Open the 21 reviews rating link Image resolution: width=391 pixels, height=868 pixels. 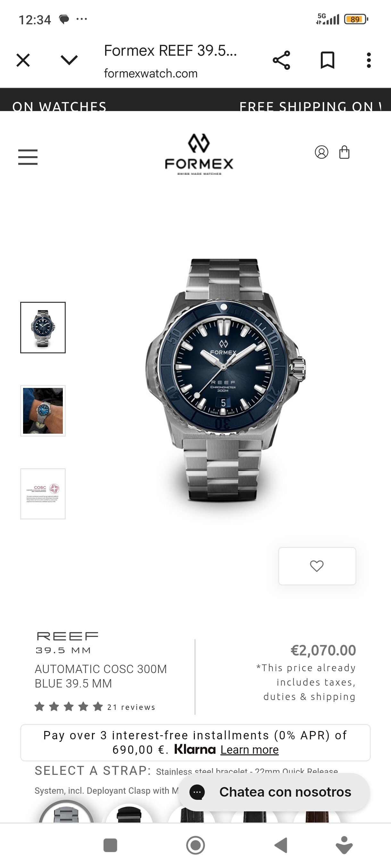131,707
